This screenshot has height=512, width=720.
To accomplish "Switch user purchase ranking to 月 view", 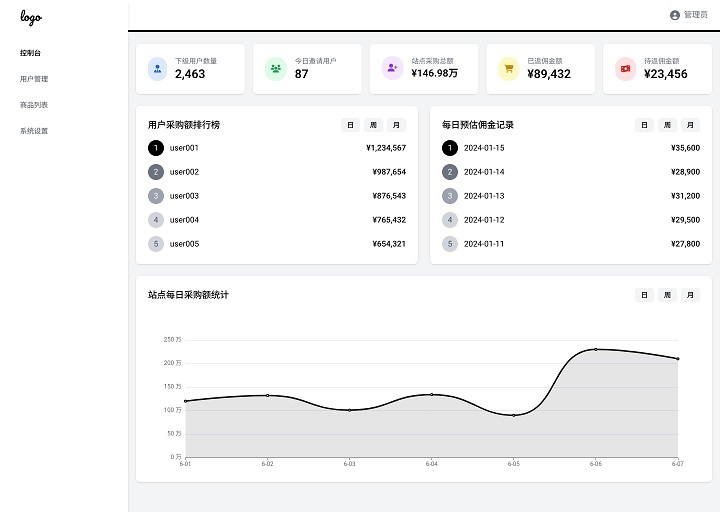I will click(x=396, y=125).
